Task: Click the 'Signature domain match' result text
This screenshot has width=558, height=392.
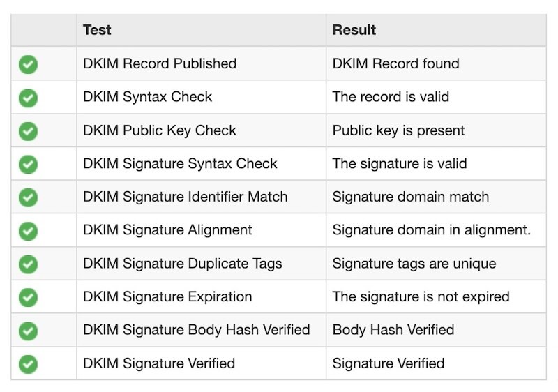Action: click(410, 197)
